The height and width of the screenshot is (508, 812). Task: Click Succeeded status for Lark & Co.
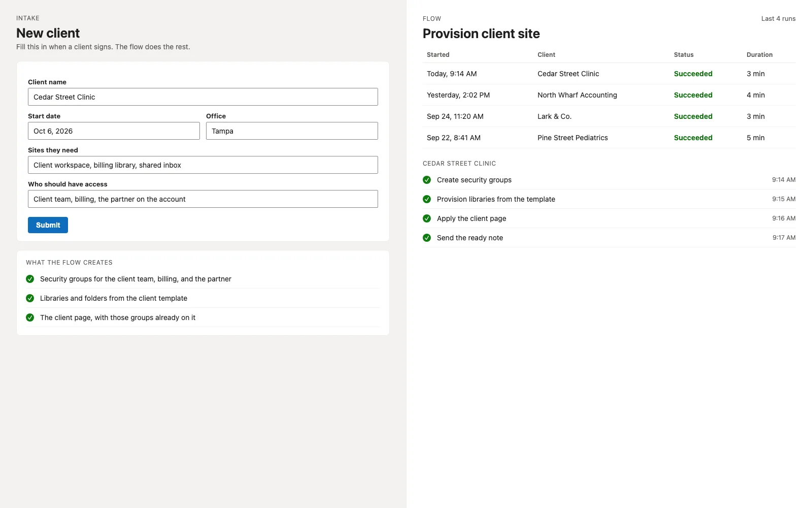[x=693, y=116]
